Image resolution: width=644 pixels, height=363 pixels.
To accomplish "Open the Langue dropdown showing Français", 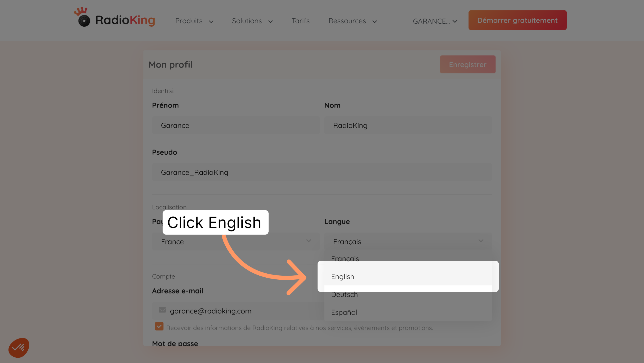I will [x=408, y=242].
